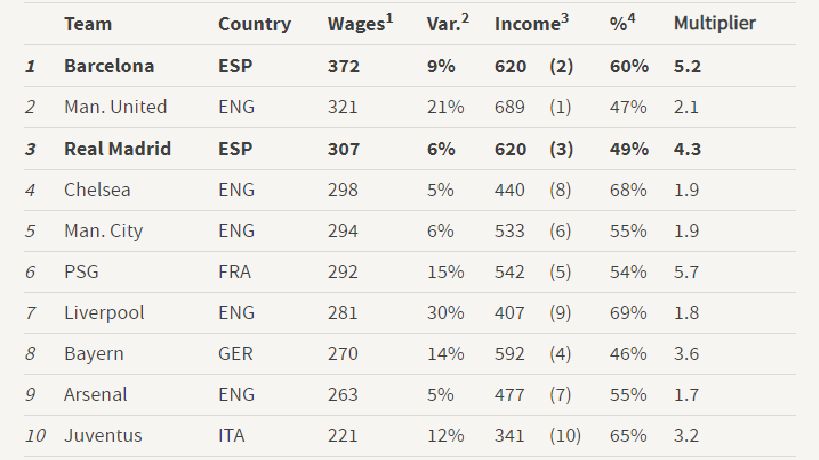The width and height of the screenshot is (819, 460).
Task: Click the Multiplier column header
Action: pos(715,23)
